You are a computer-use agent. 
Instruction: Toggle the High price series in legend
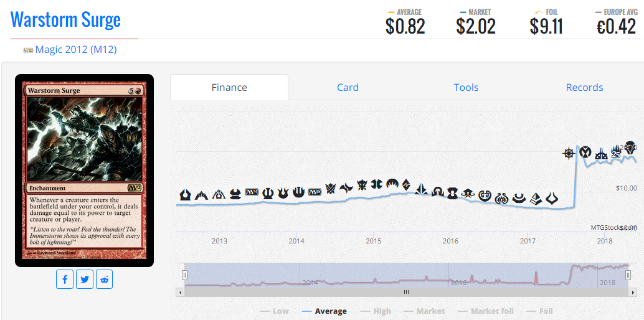pyautogui.click(x=376, y=311)
